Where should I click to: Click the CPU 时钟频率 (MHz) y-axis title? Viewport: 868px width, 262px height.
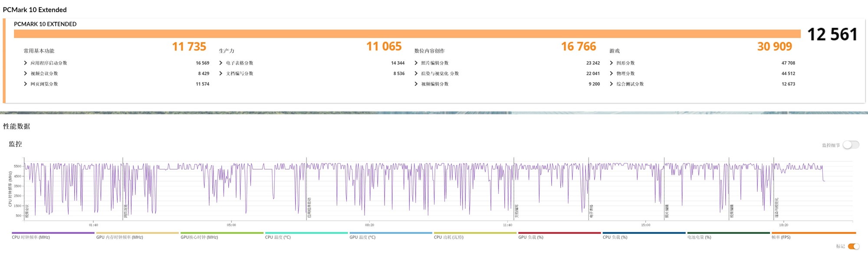(10, 189)
